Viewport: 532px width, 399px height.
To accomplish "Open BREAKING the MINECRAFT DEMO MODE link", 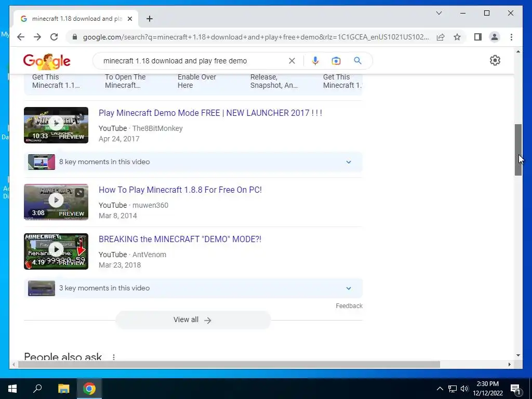I will pyautogui.click(x=180, y=239).
